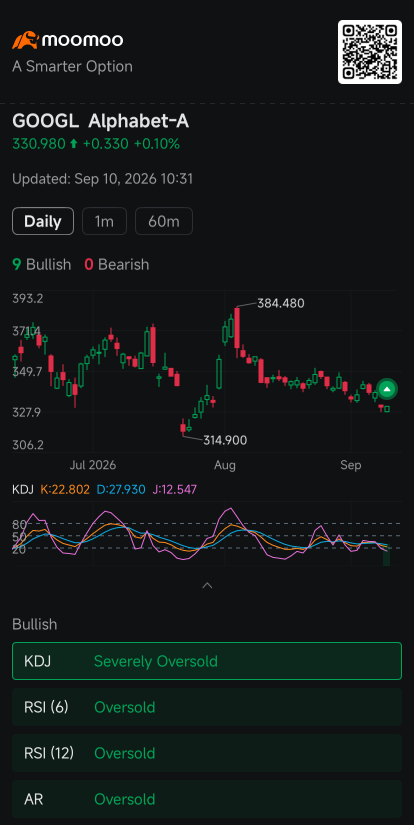Click the Updated Sep 10, 2026 timestamp
Viewport: 414px width, 825px height.
tap(103, 179)
